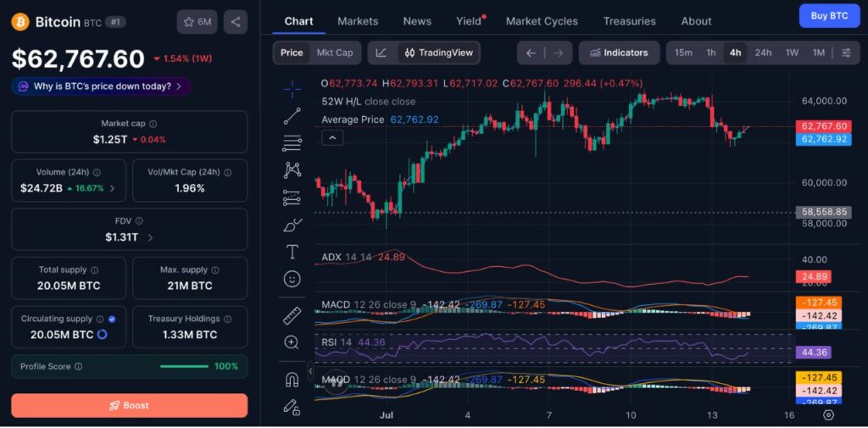Open the forecasting and measurement tool
868x428 pixels.
(292, 197)
